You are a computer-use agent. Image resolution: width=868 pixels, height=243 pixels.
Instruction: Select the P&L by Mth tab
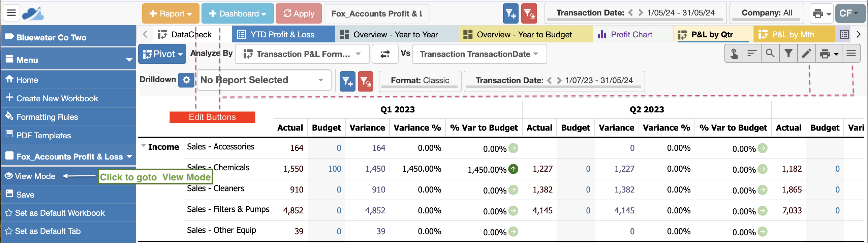(794, 34)
